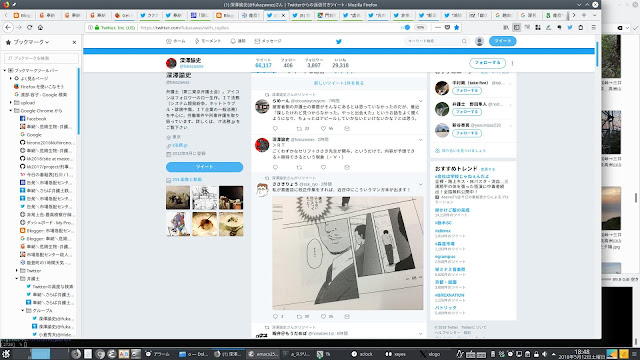Screen dimensions: 640x360
Task: Like the tweet by 深澤諭史 with heart icon
Action: click(x=323, y=167)
